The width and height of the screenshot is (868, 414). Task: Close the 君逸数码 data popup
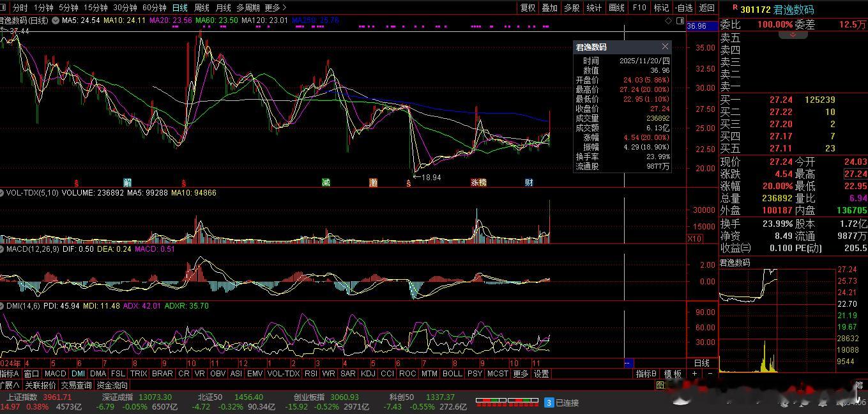[x=665, y=47]
